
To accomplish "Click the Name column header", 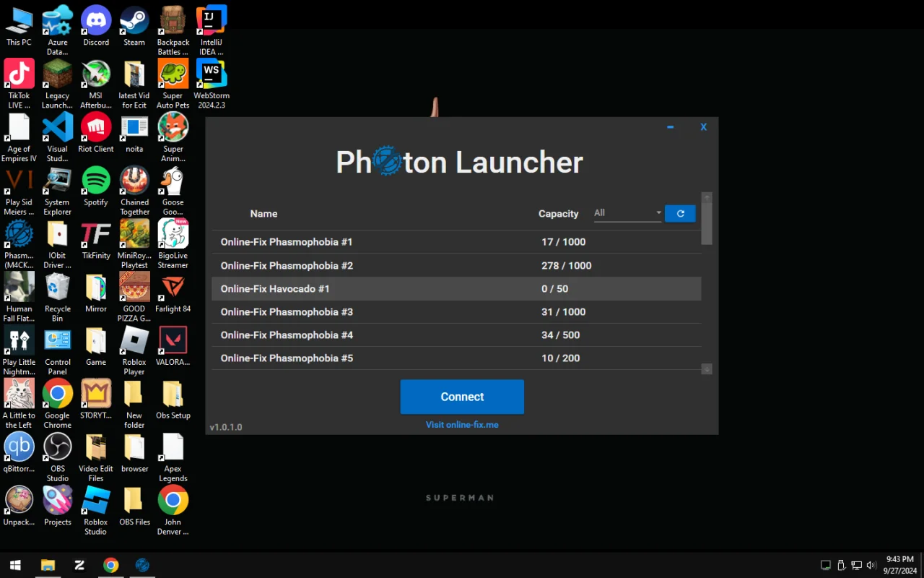I will (263, 213).
